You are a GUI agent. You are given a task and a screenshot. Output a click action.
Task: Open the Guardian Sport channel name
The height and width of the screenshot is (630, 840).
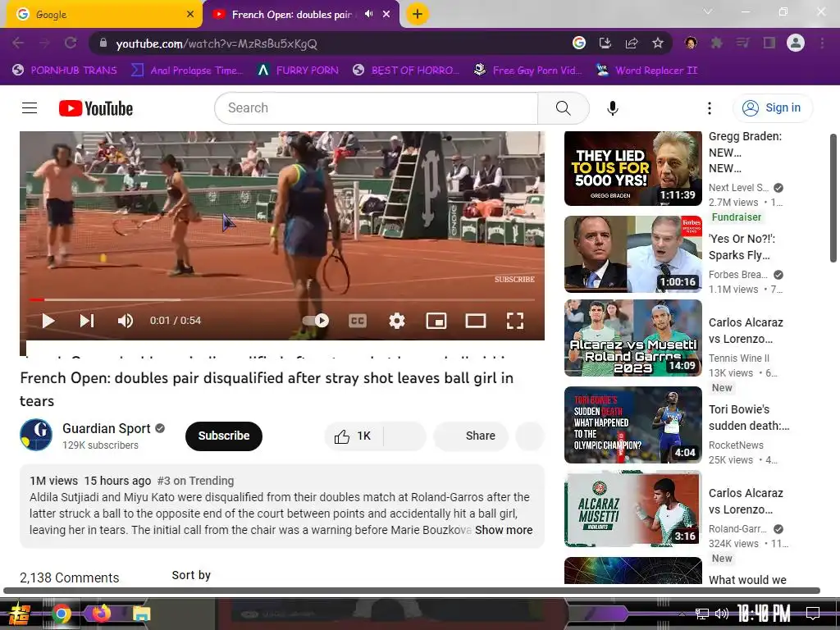pos(106,428)
